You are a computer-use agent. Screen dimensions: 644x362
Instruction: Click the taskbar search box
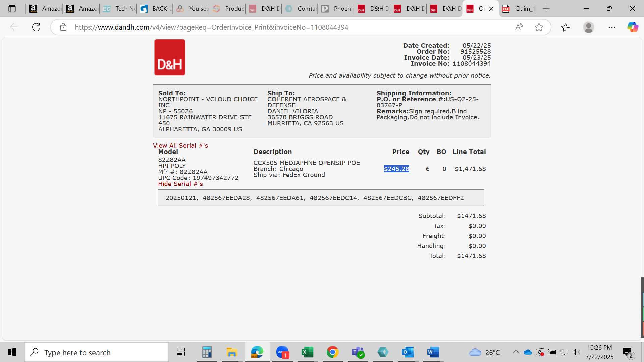coord(97,352)
